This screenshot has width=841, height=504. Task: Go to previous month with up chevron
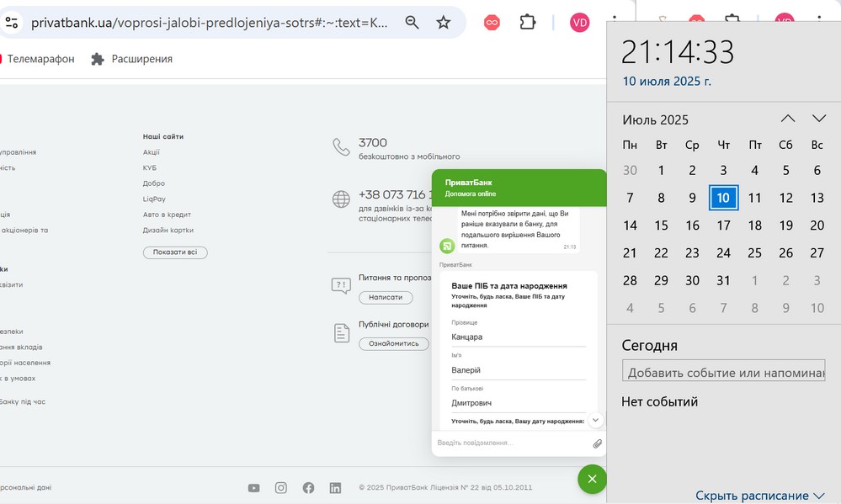point(787,119)
